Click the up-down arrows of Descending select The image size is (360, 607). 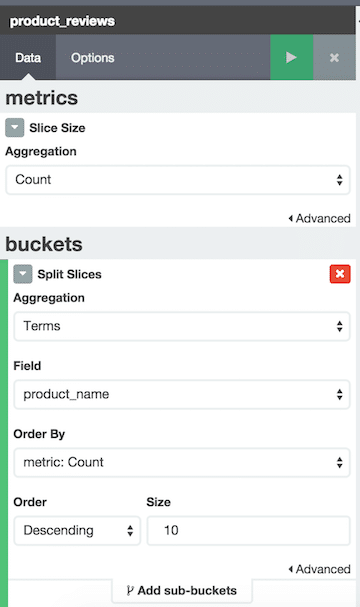(x=130, y=531)
